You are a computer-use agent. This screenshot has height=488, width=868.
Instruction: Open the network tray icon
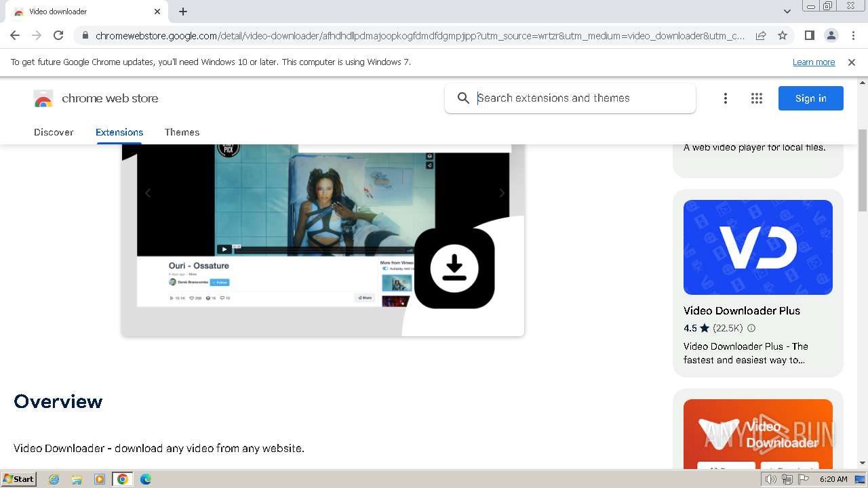coord(787,479)
